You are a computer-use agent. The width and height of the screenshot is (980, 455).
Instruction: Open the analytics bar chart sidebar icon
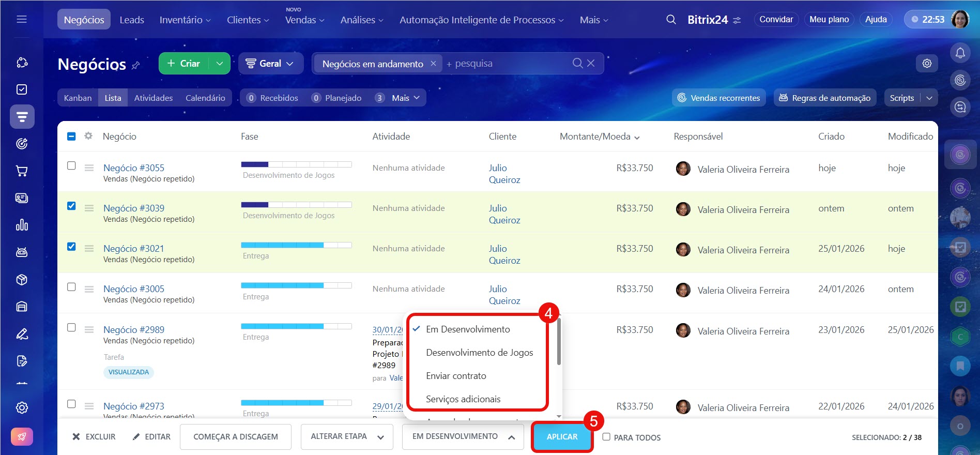[22, 225]
